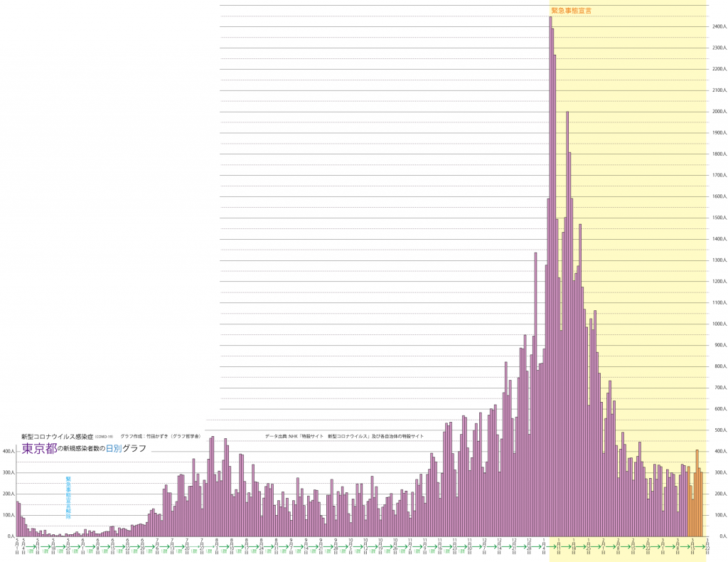Click the 2000人 label on right axis
Image resolution: width=728 pixels, height=562 pixels.
(x=719, y=112)
